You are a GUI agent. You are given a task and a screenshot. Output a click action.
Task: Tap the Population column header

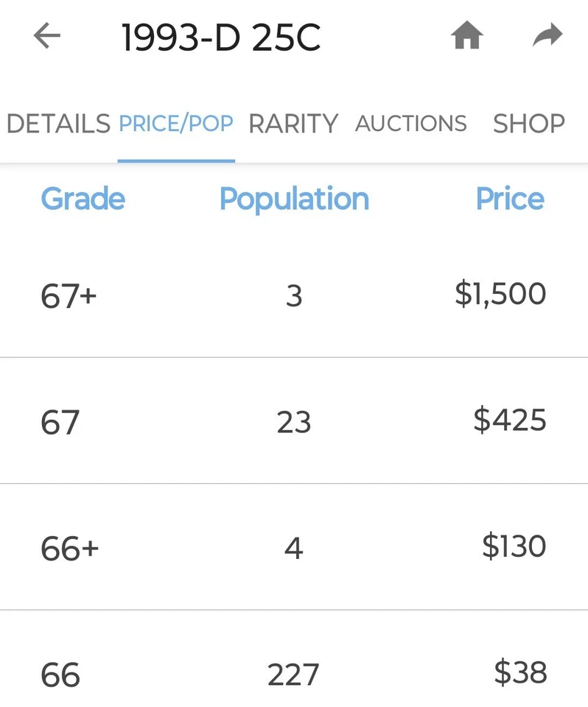[x=294, y=199]
